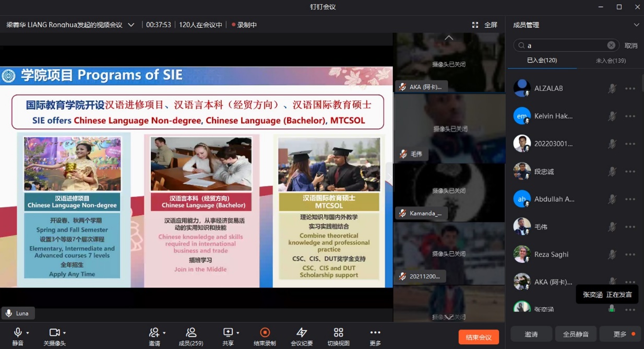The image size is (644, 349).
Task: Toggle microphone for Abdullah in member list
Action: pyautogui.click(x=612, y=199)
